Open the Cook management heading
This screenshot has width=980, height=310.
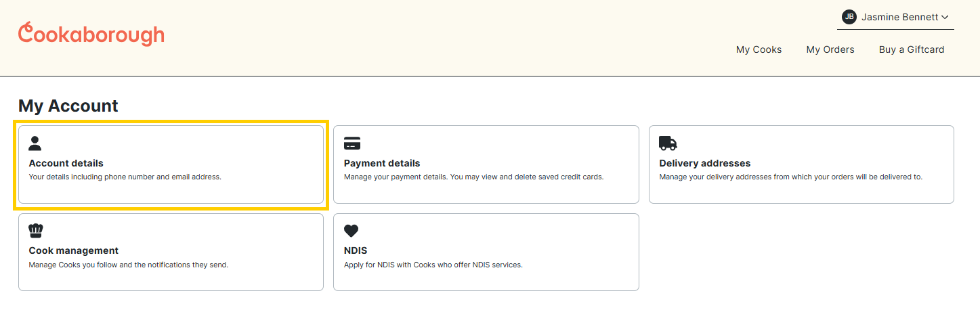pyautogui.click(x=73, y=250)
